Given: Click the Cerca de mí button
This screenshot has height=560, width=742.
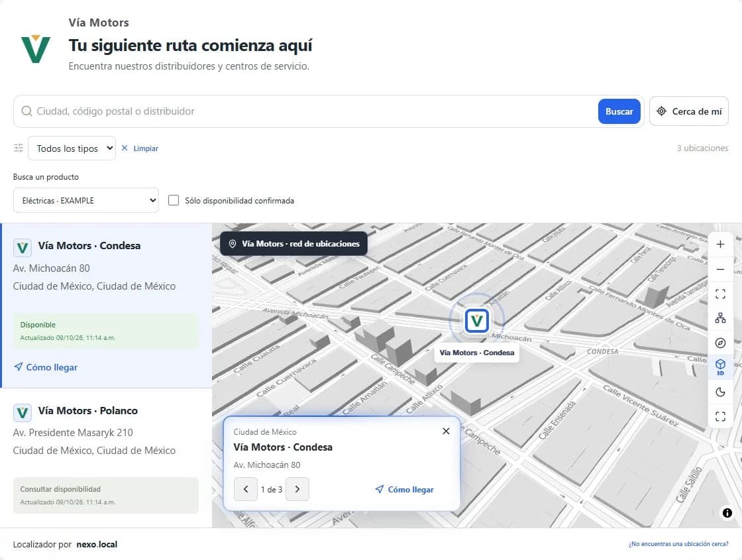Looking at the screenshot, I should tap(688, 111).
